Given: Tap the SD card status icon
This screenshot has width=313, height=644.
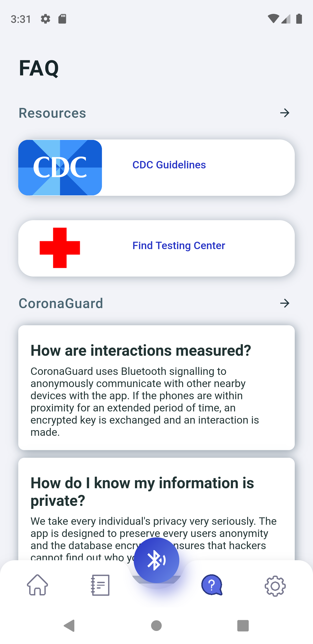Looking at the screenshot, I should (x=62, y=19).
